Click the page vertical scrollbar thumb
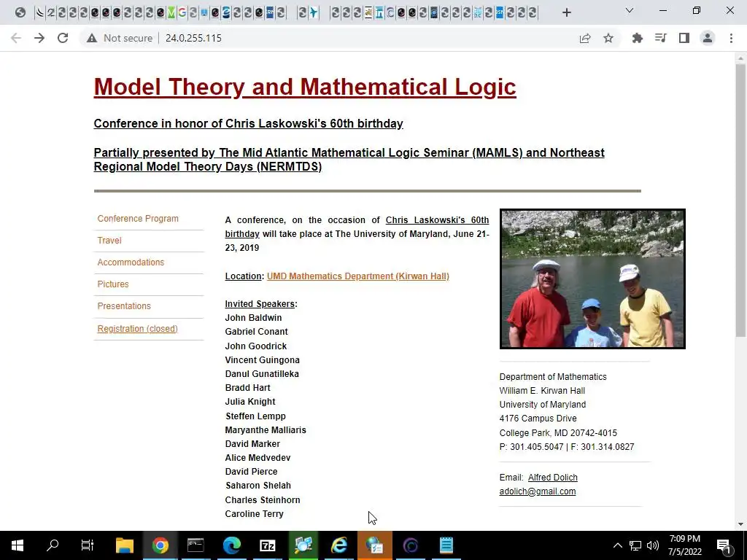Image resolution: width=747 pixels, height=560 pixels. coord(740,200)
